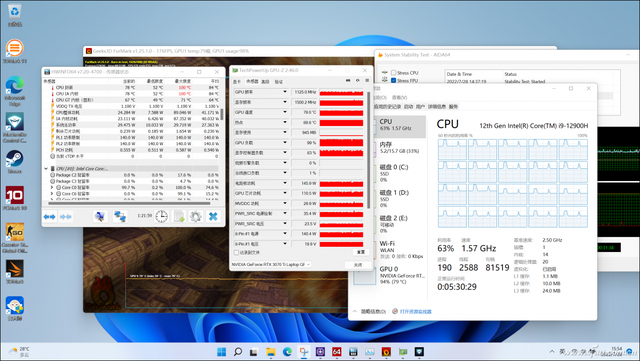The height and width of the screenshot is (361, 640).
Task: Collapse the CPU [#0] Intel Core tree node
Action: 46,168
